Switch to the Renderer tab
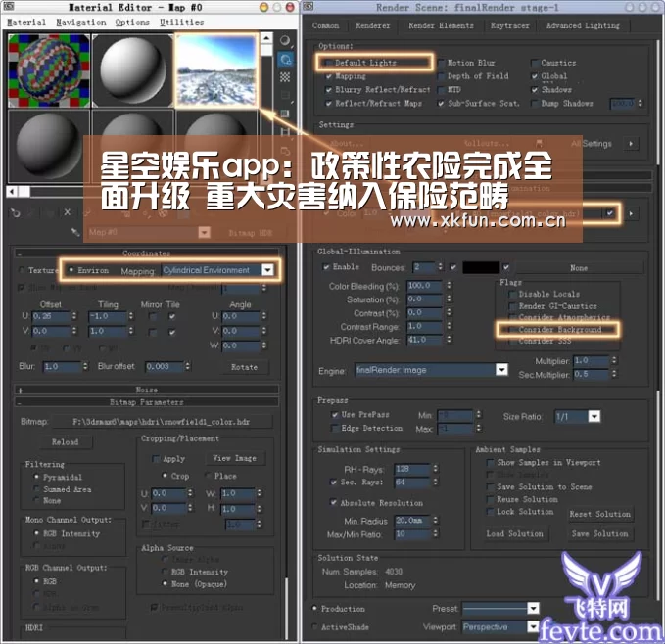Viewport: 665px width, 644px height. coord(373,25)
